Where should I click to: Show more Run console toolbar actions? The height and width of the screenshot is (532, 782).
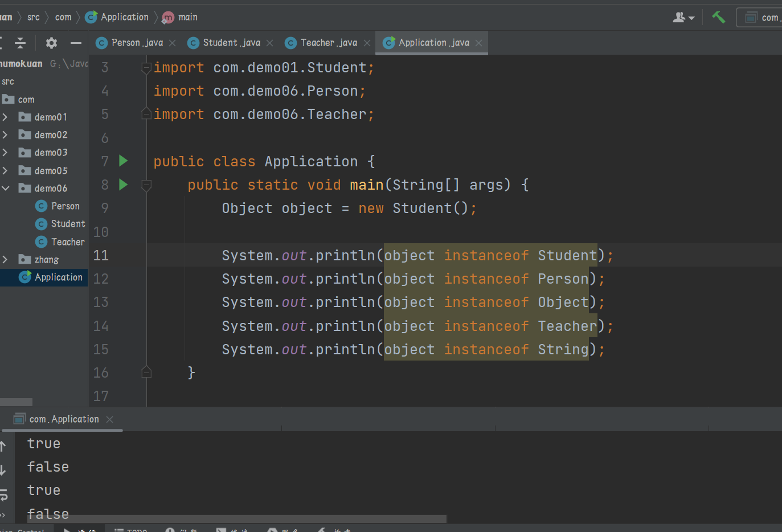click(x=3, y=515)
